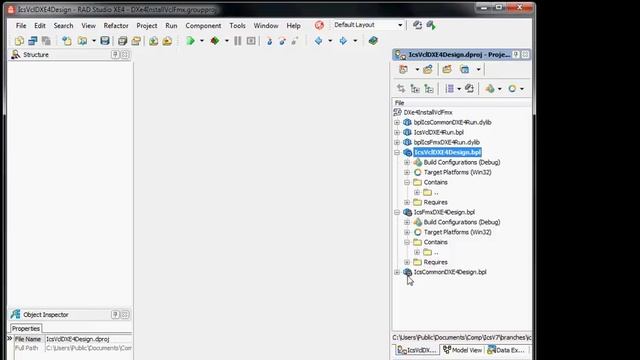Select IcsVclDXE4Design.bpl in project tree
Viewport: 640px width, 360px height.
coord(448,152)
